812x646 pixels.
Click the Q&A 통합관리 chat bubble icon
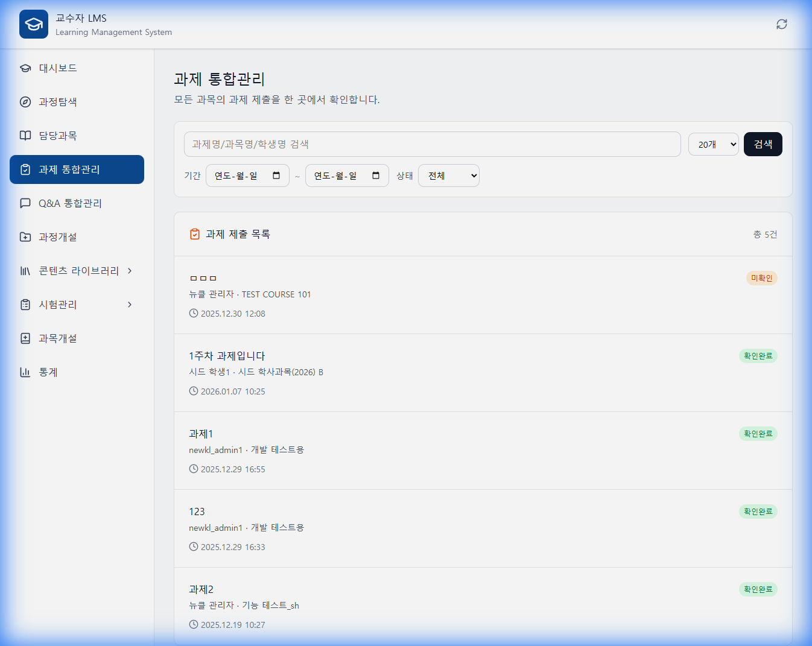[25, 203]
